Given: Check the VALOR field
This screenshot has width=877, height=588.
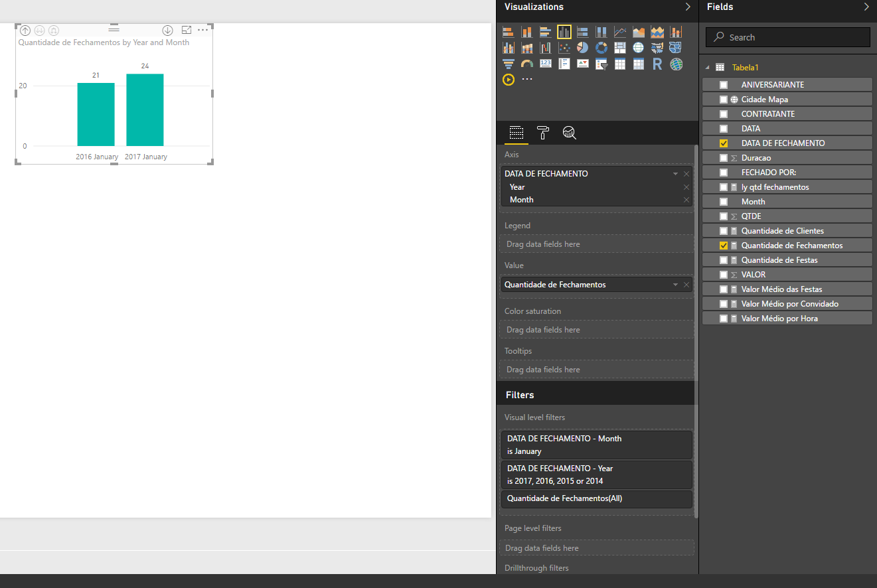Looking at the screenshot, I should click(724, 275).
